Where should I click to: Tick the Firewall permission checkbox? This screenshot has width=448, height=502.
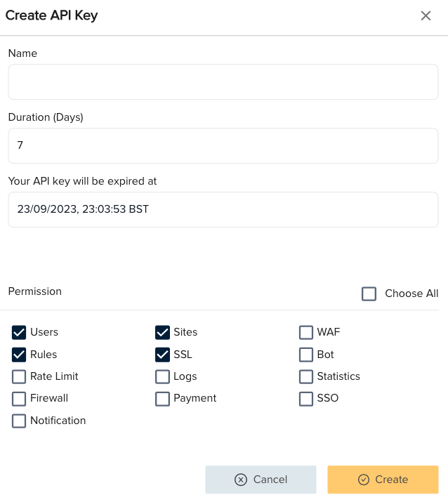(x=19, y=399)
